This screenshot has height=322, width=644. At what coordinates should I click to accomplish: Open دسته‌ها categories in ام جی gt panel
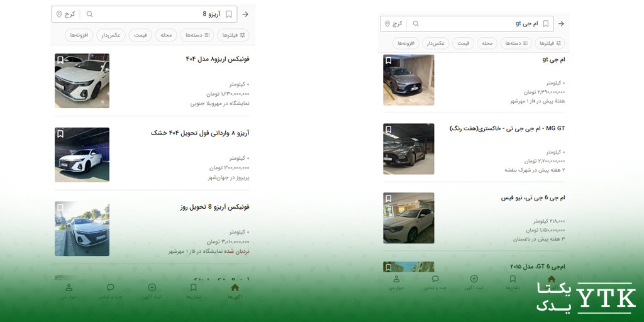tap(516, 43)
